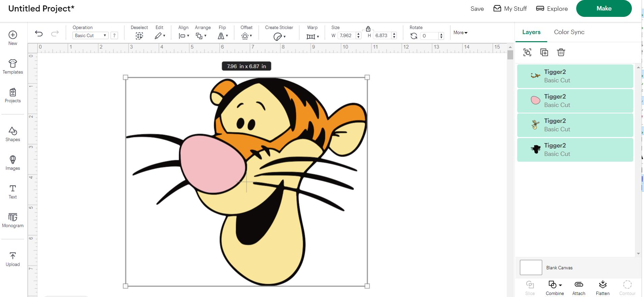The width and height of the screenshot is (644, 297).
Task: Open the Create Sticker dropdown
Action: point(280,36)
